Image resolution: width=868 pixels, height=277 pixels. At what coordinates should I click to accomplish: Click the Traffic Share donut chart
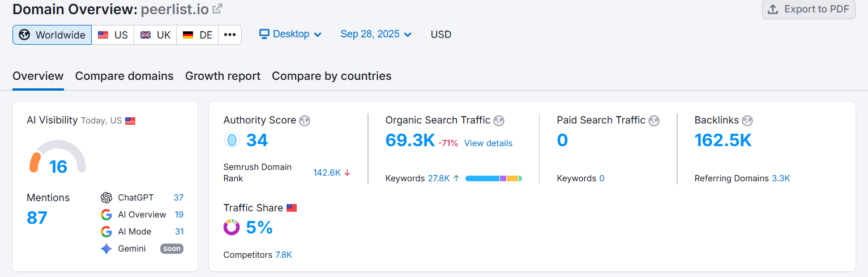[232, 227]
